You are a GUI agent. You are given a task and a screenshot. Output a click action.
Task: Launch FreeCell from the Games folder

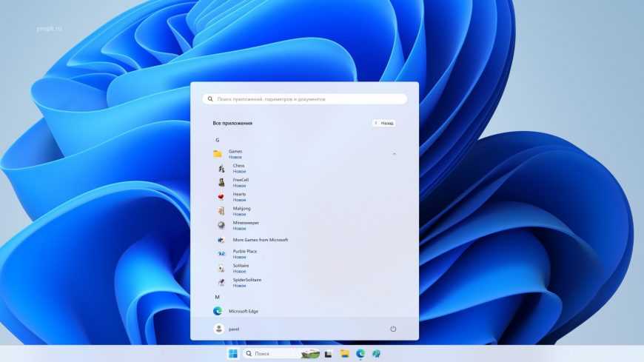tap(221, 182)
